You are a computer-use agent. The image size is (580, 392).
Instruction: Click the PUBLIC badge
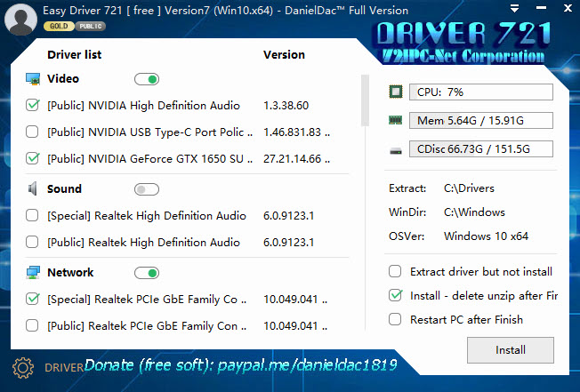(x=91, y=27)
